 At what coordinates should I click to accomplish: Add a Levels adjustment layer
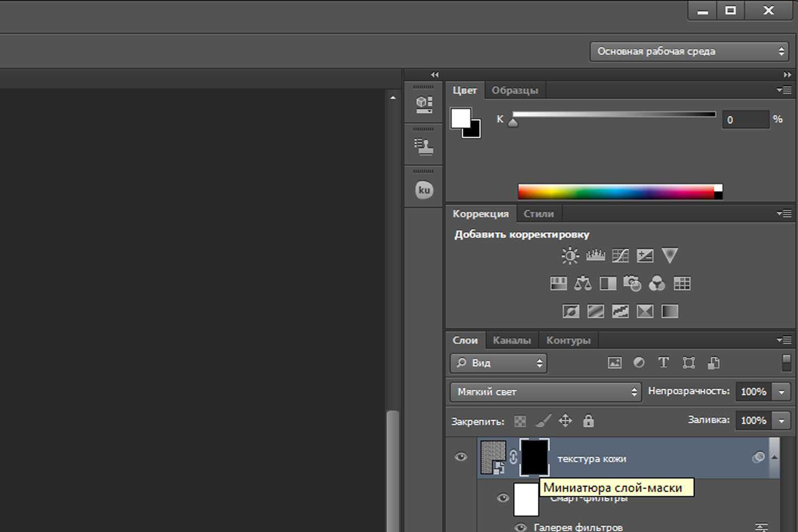[x=595, y=256]
